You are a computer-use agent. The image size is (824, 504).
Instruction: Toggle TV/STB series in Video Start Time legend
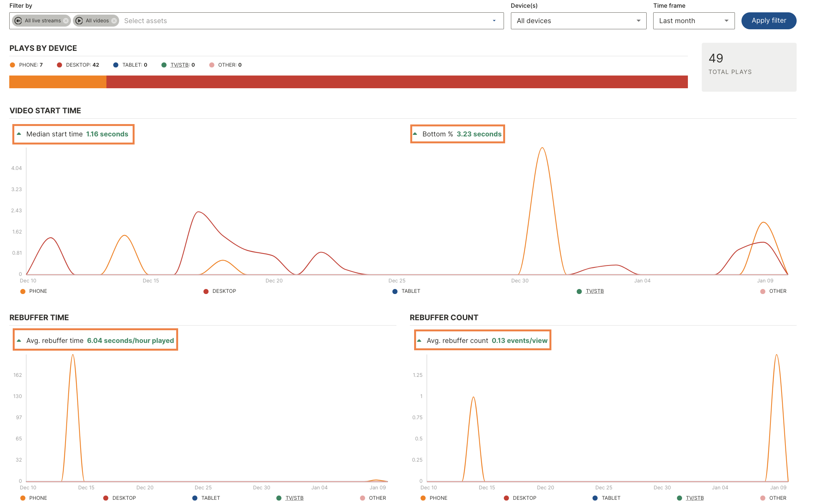point(590,291)
